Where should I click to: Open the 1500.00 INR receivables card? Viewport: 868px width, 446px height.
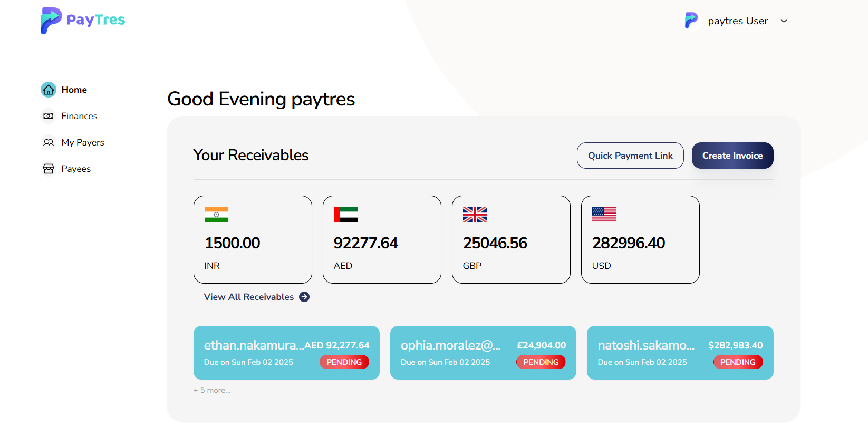(253, 239)
